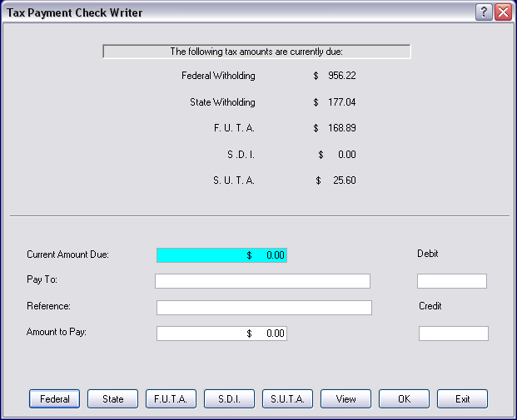Select the Credit account field

pyautogui.click(x=453, y=334)
